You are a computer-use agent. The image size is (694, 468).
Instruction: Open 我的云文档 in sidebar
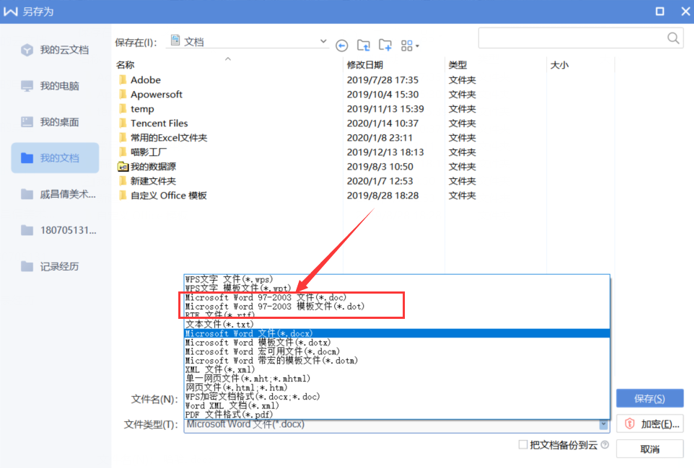point(55,50)
